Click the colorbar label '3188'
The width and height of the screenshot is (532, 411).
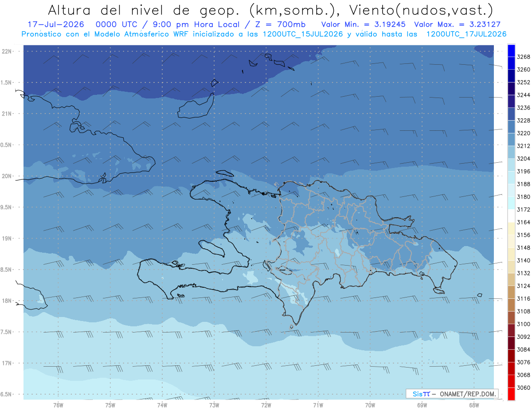524,184
